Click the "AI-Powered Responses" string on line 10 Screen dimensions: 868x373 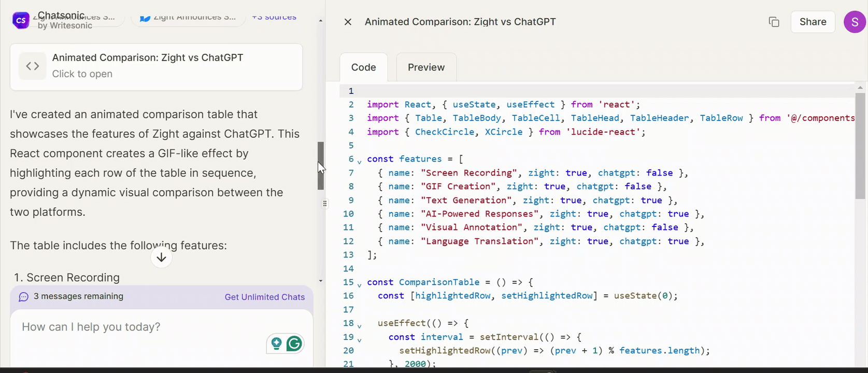480,214
